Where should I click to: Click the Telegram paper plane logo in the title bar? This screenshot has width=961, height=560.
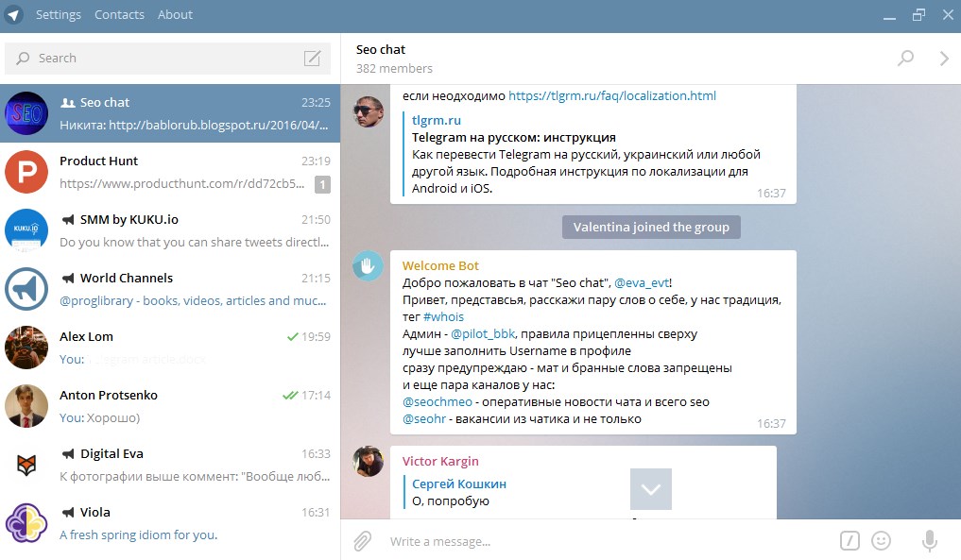click(x=11, y=14)
